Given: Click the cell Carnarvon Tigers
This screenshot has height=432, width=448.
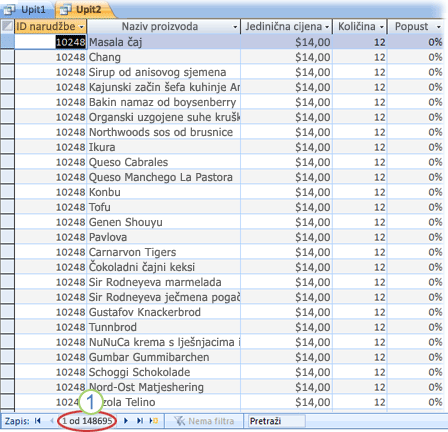Looking at the screenshot, I should pos(164,252).
